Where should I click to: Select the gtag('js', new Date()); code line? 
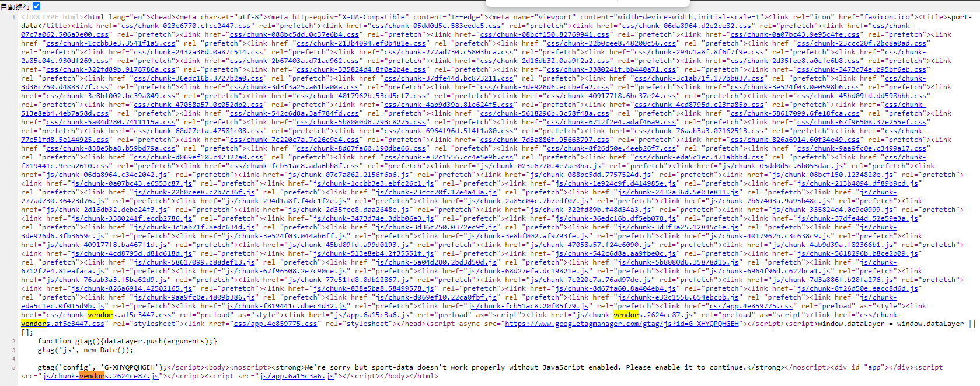(85, 350)
